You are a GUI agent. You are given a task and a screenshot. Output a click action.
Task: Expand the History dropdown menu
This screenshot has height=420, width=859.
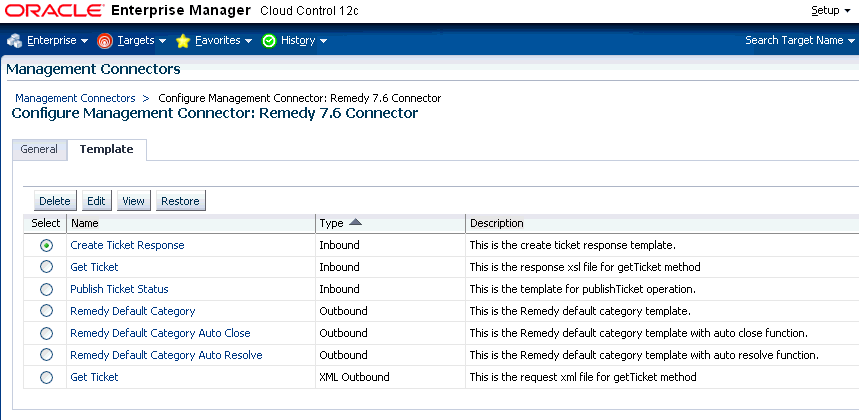(x=304, y=41)
